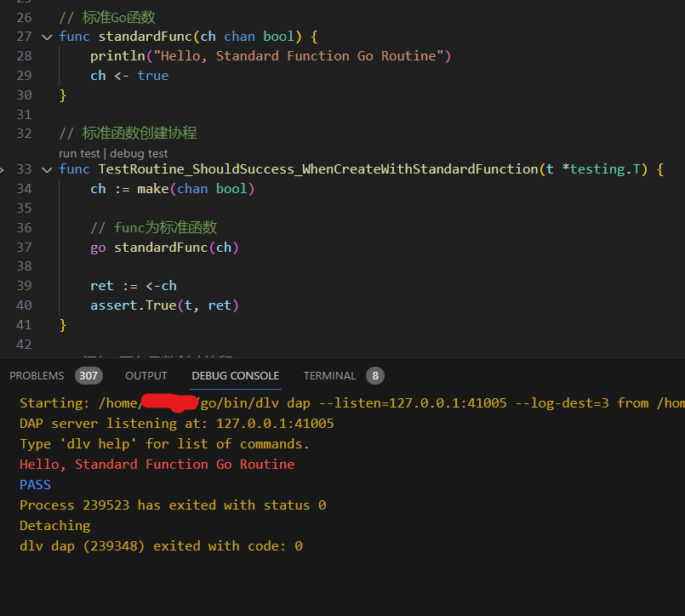Click the 'debug test' code lens

click(139, 153)
